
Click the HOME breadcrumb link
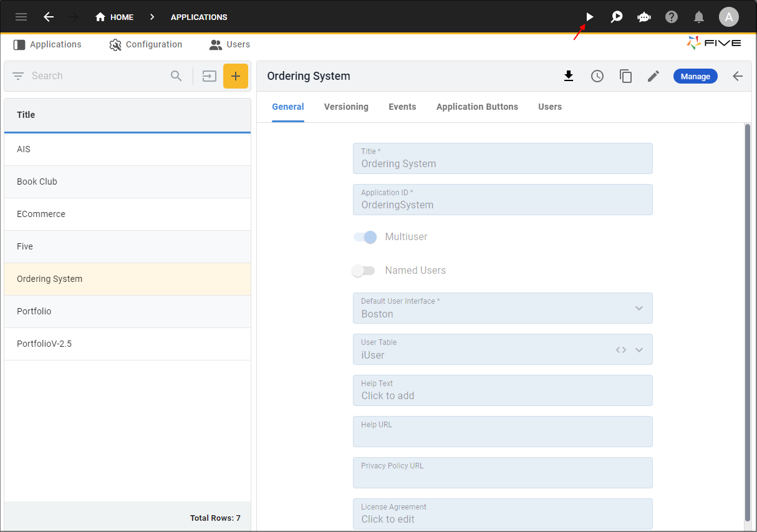[122, 17]
